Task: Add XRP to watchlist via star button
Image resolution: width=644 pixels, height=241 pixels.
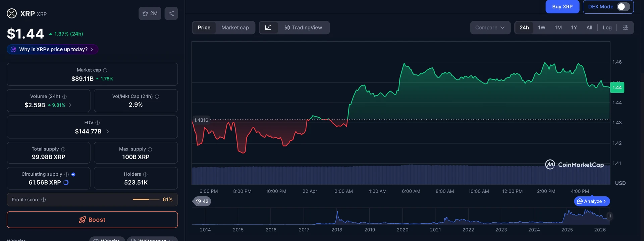Action: click(x=150, y=13)
